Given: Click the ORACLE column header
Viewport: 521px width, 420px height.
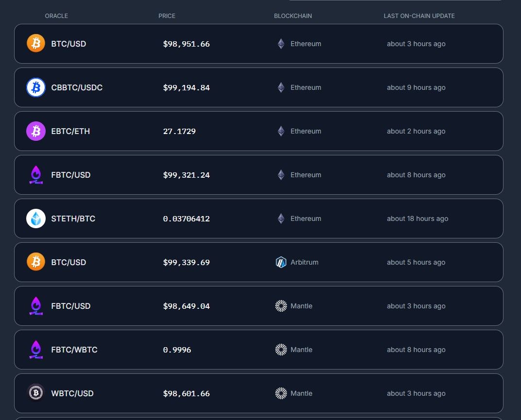Looking at the screenshot, I should coord(56,16).
